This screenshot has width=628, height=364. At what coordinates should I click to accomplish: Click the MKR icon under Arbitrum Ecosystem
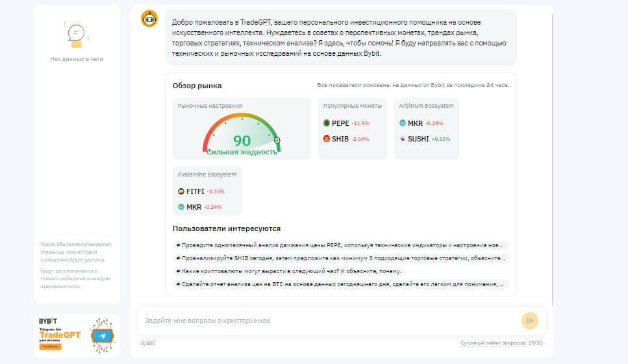[x=403, y=123]
